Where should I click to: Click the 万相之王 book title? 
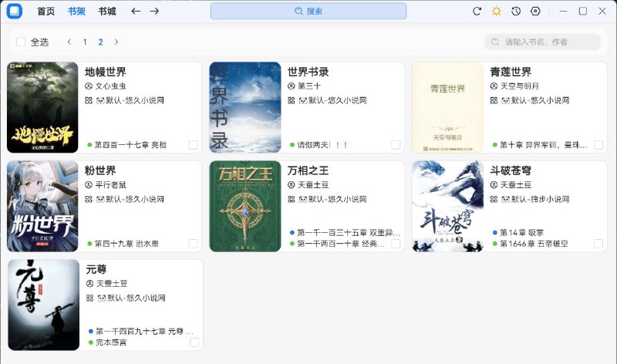point(308,170)
